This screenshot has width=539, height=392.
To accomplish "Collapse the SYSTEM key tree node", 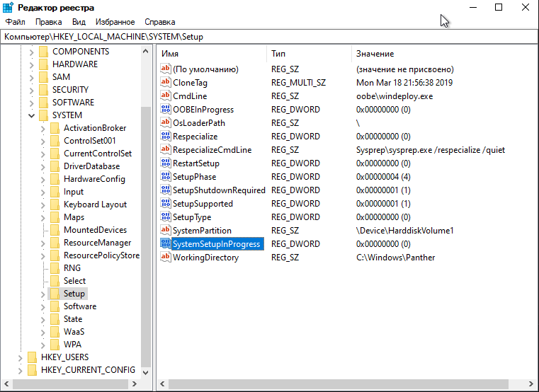I will [x=31, y=115].
